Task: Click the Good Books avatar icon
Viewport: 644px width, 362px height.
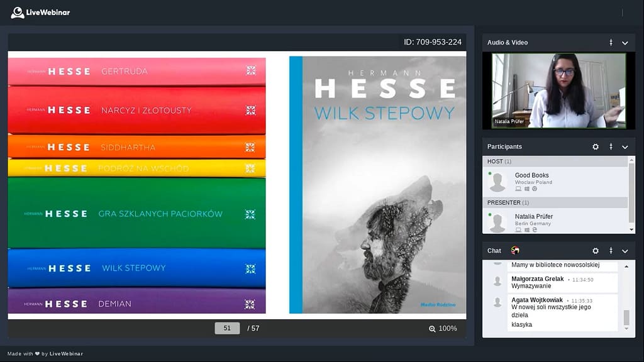Action: (x=497, y=182)
